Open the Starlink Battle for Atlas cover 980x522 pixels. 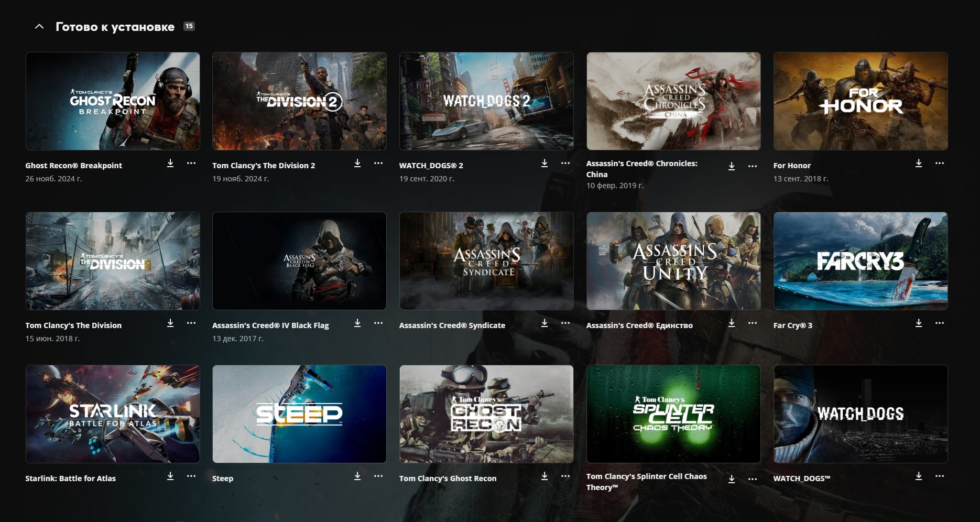coord(113,414)
